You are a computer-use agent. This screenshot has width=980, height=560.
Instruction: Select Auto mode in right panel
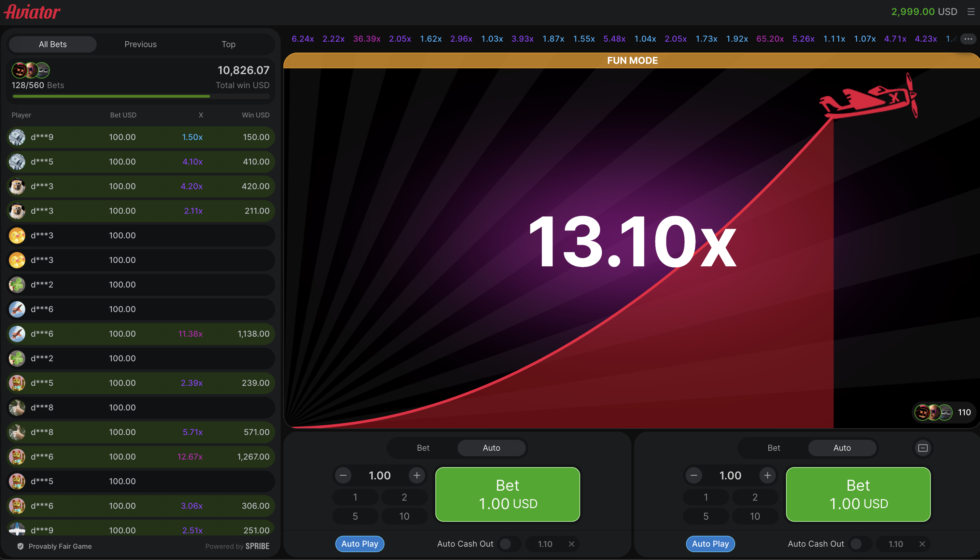point(842,448)
